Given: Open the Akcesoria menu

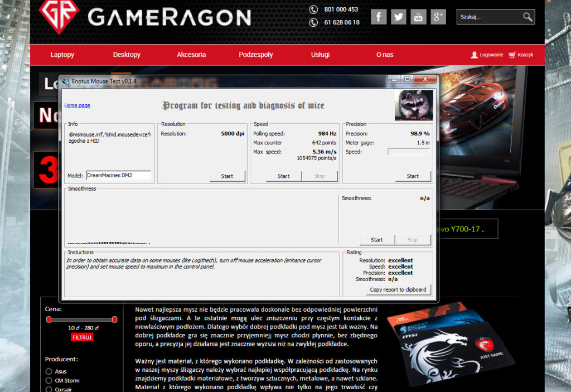Looking at the screenshot, I should click(191, 55).
